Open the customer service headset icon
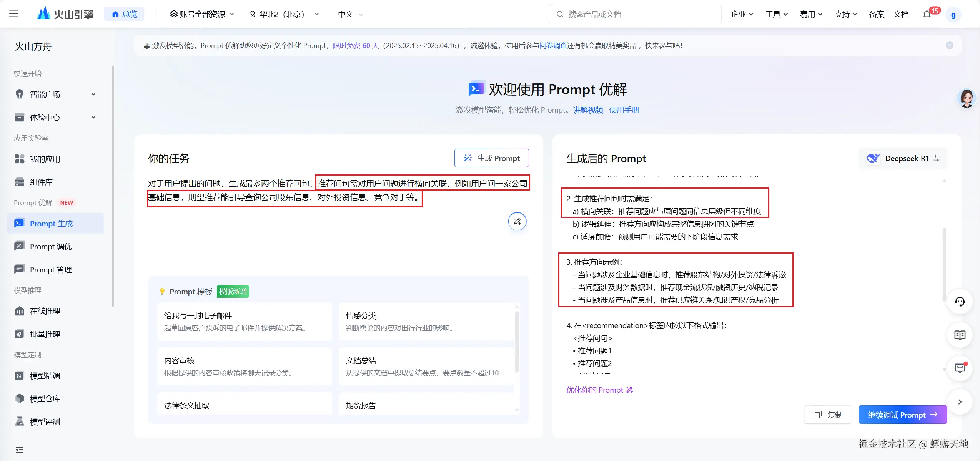The image size is (980, 461). [x=960, y=302]
